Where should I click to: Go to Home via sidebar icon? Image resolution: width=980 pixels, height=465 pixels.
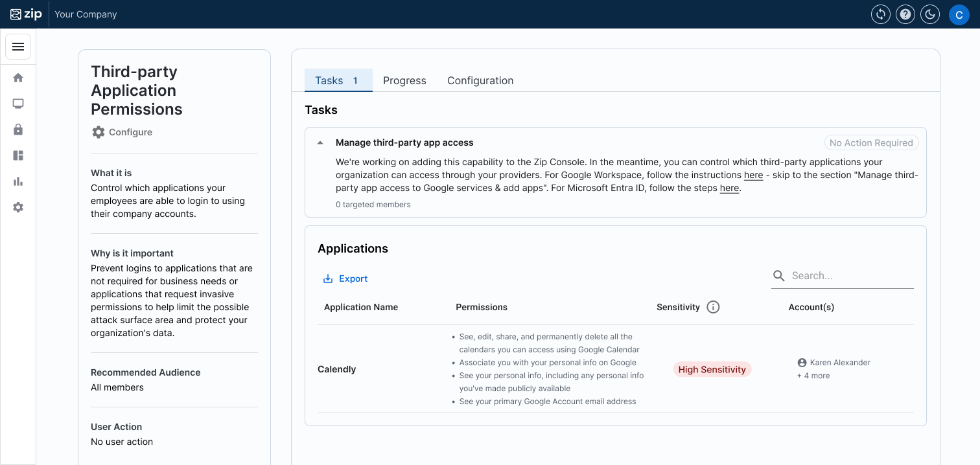click(x=18, y=78)
